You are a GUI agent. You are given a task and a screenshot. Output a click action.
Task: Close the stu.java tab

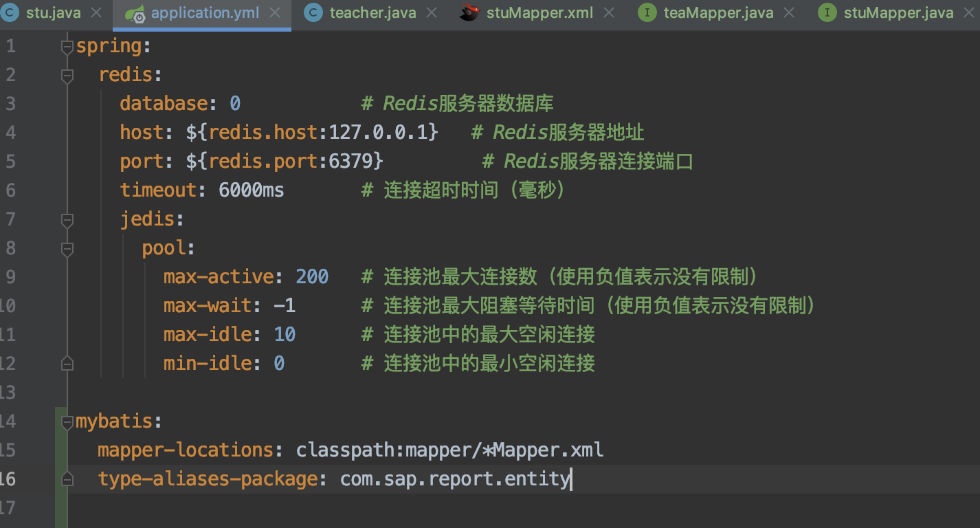coord(96,13)
